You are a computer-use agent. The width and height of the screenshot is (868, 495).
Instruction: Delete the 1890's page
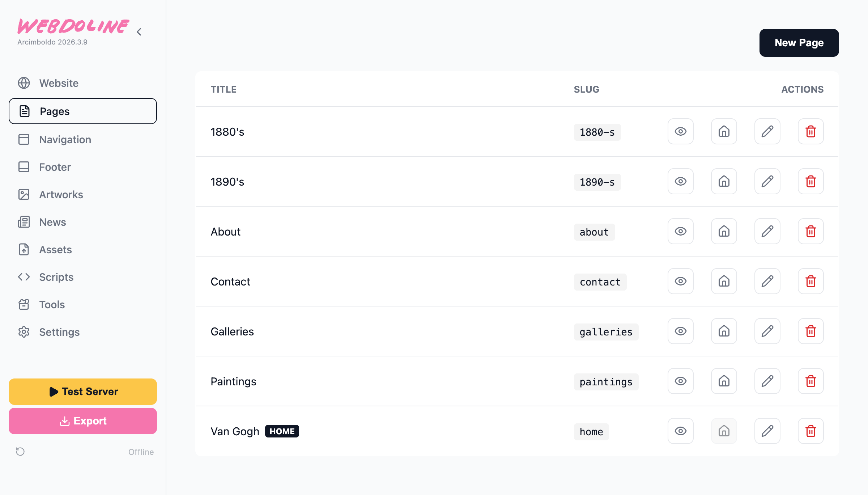tap(810, 181)
